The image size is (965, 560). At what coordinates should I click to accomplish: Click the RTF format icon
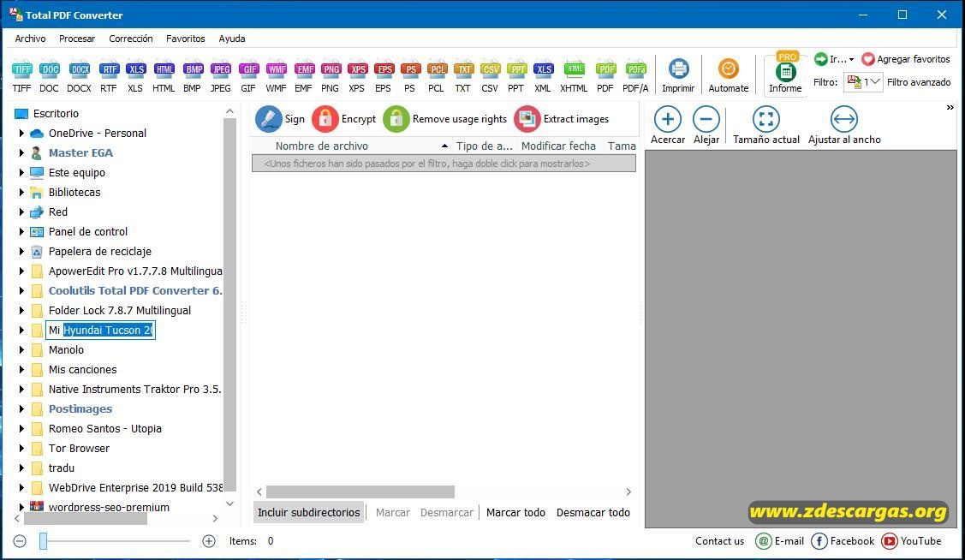(x=109, y=76)
